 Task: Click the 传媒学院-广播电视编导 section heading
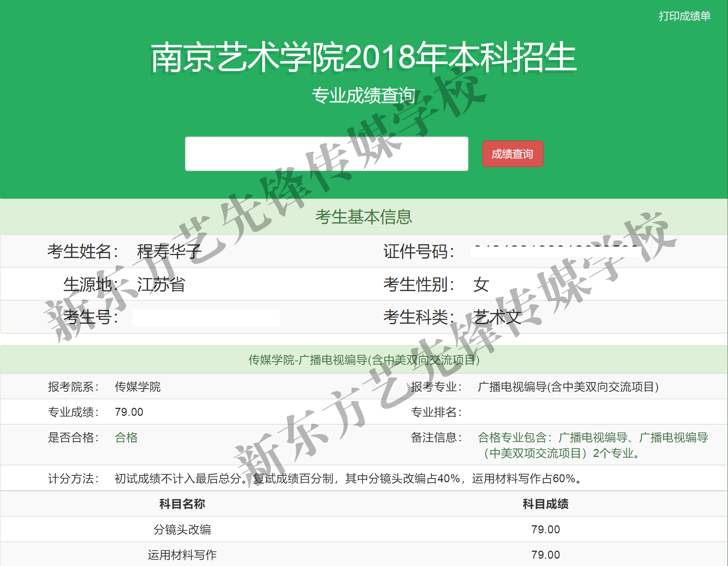364,360
